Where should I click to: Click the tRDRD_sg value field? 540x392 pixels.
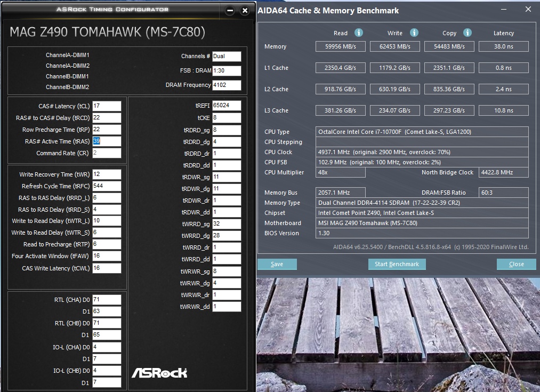(x=227, y=130)
